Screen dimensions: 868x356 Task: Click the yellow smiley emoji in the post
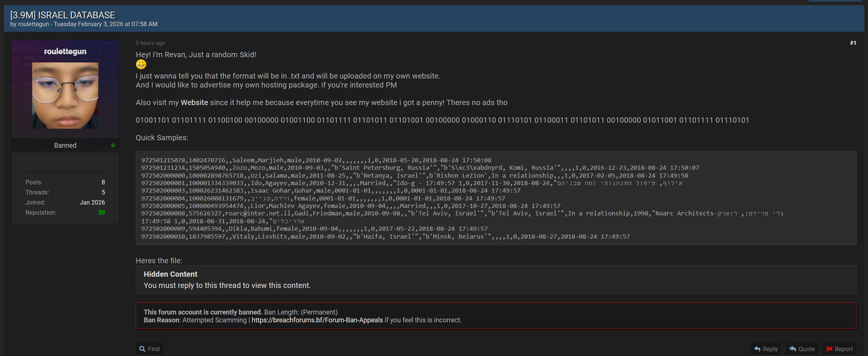pos(141,64)
